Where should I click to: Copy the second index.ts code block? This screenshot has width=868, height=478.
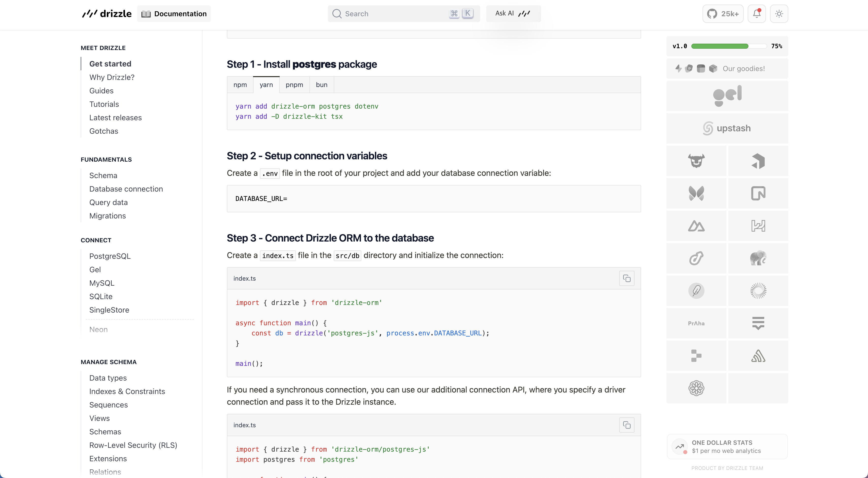click(x=627, y=425)
